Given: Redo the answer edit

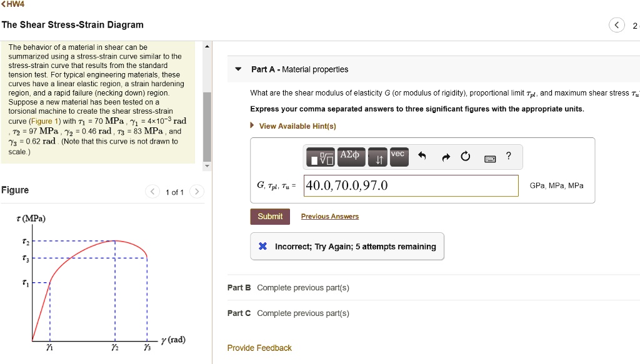Looking at the screenshot, I should (x=446, y=157).
